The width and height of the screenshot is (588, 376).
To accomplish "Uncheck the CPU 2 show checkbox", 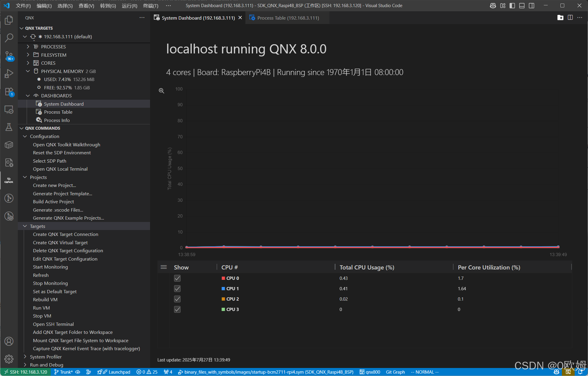I will [x=177, y=299].
